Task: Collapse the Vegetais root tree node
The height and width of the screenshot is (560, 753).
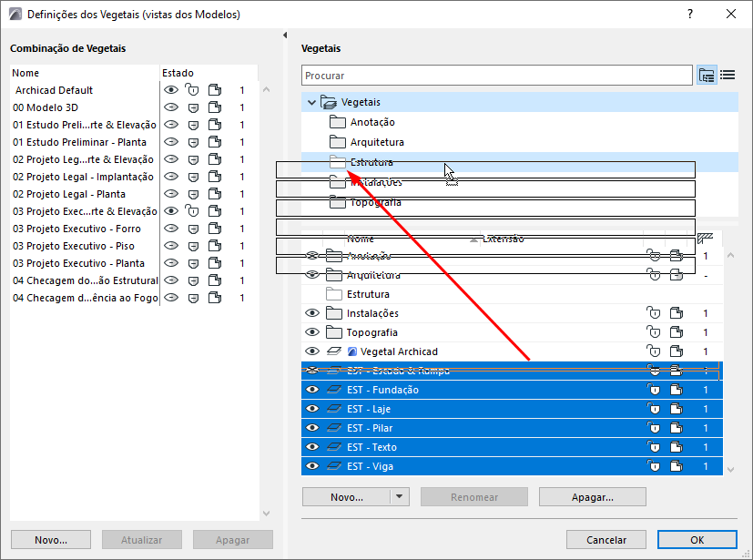Action: 312,103
